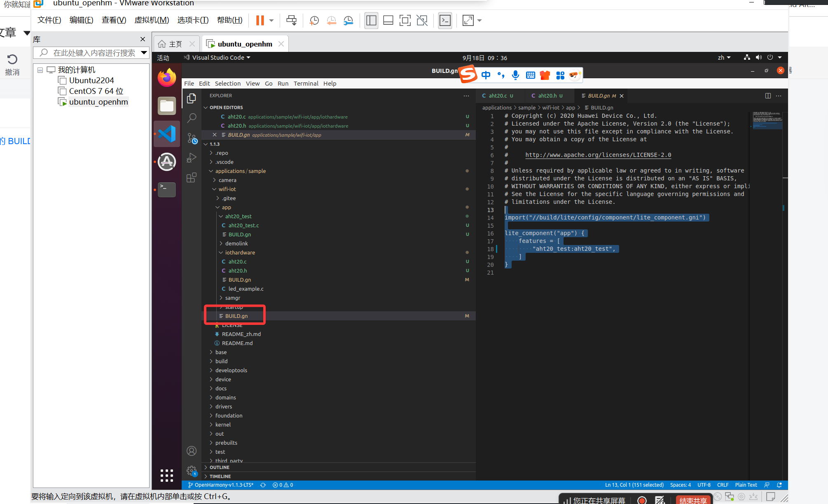Click Sogou voice input microphone icon

click(x=515, y=75)
